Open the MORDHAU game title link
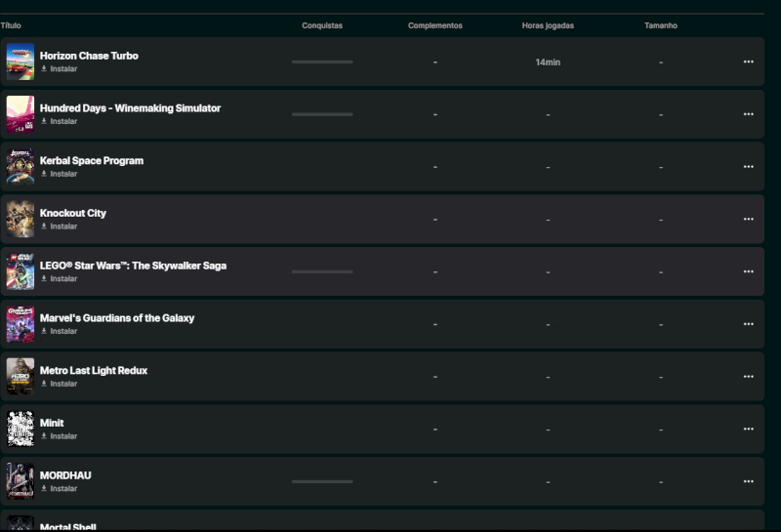This screenshot has width=781, height=532. [65, 475]
